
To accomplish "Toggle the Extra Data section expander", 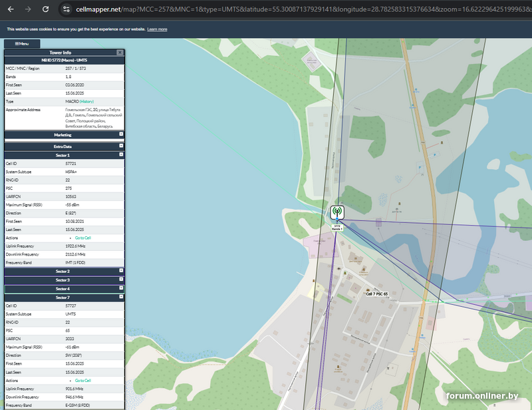I will pos(121,145).
